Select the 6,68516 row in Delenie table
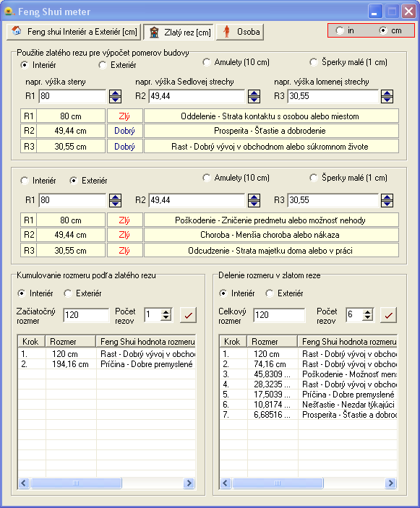Viewport: 420px width, 508px height. 308,414
